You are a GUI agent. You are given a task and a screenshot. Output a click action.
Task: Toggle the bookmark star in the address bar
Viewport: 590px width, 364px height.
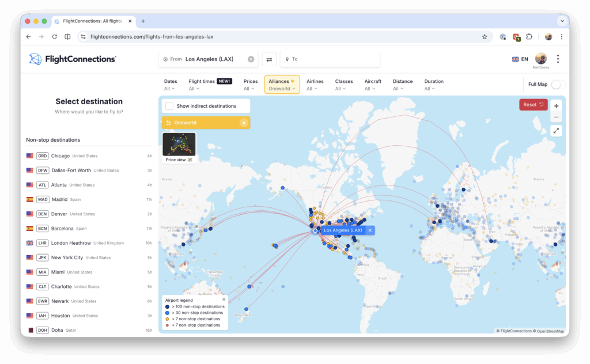point(484,36)
